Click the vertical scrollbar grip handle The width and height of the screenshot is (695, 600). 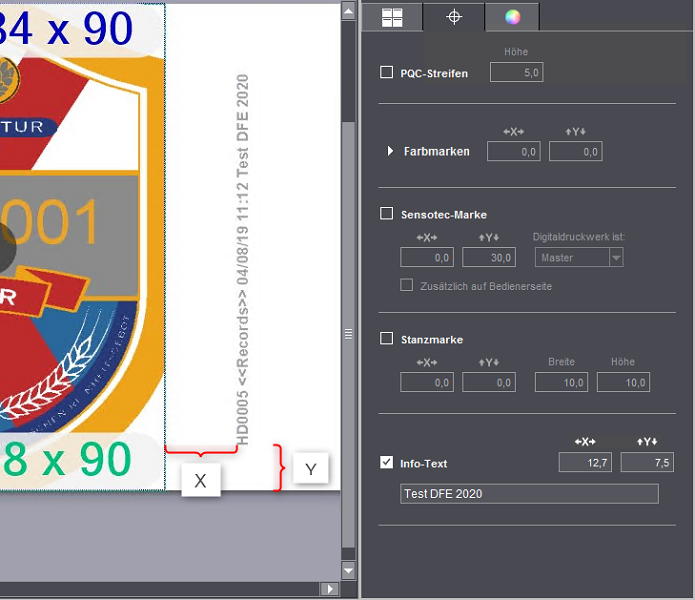tap(348, 334)
